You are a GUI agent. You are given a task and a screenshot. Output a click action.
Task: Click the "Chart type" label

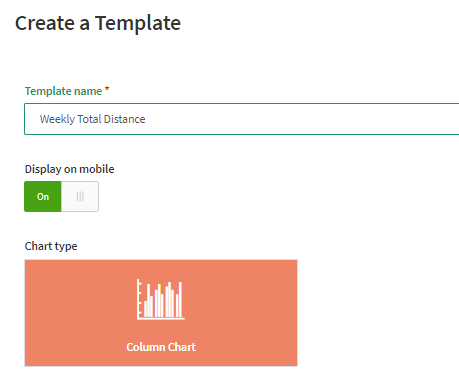[51, 246]
